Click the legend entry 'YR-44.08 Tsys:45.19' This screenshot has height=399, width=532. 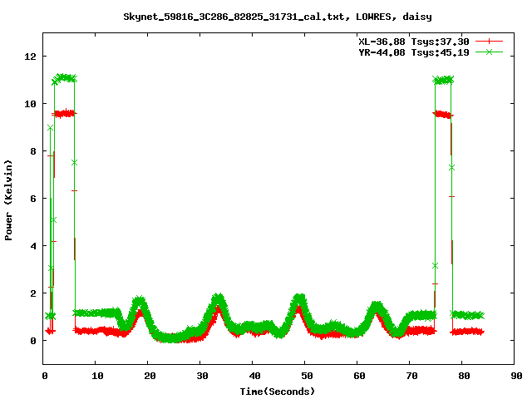[x=414, y=52]
